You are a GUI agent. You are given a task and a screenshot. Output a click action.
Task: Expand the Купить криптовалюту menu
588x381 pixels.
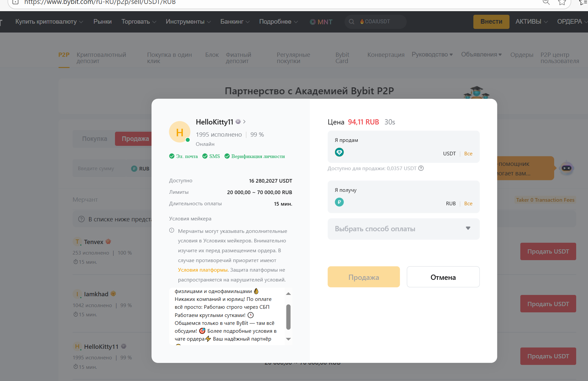coord(49,22)
